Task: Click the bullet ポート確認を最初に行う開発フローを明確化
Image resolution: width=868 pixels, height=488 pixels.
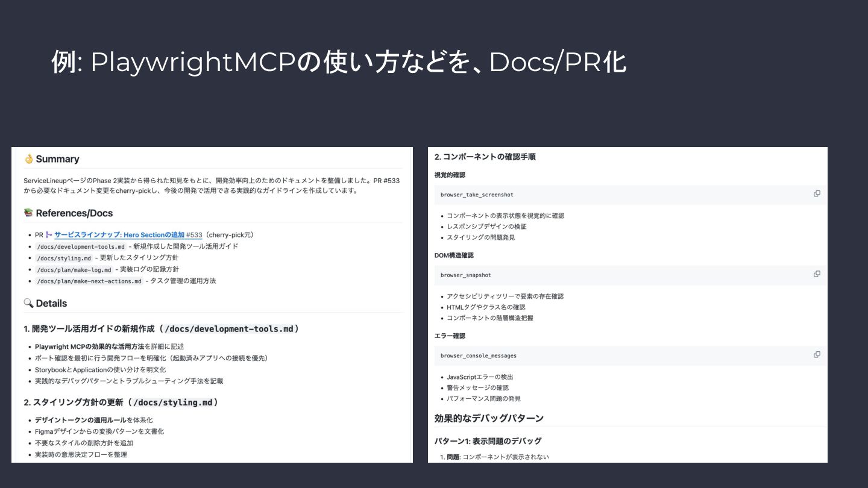Action: [151, 358]
